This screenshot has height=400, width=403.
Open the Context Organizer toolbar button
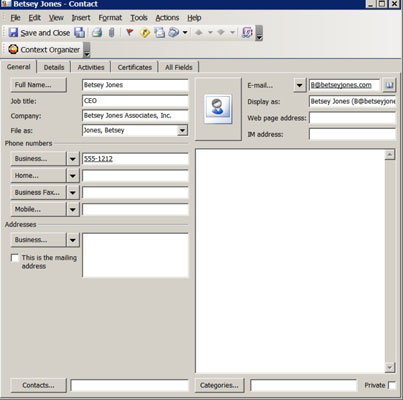pos(44,50)
